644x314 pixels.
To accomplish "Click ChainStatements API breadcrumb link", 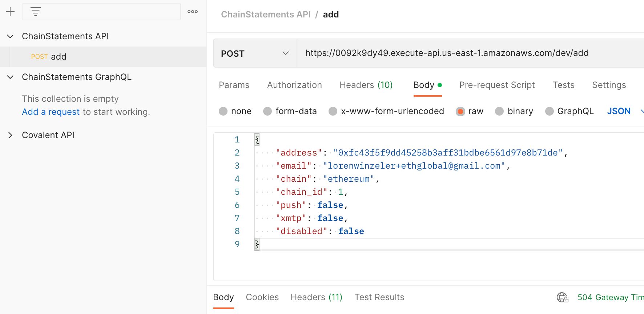I will tap(266, 15).
